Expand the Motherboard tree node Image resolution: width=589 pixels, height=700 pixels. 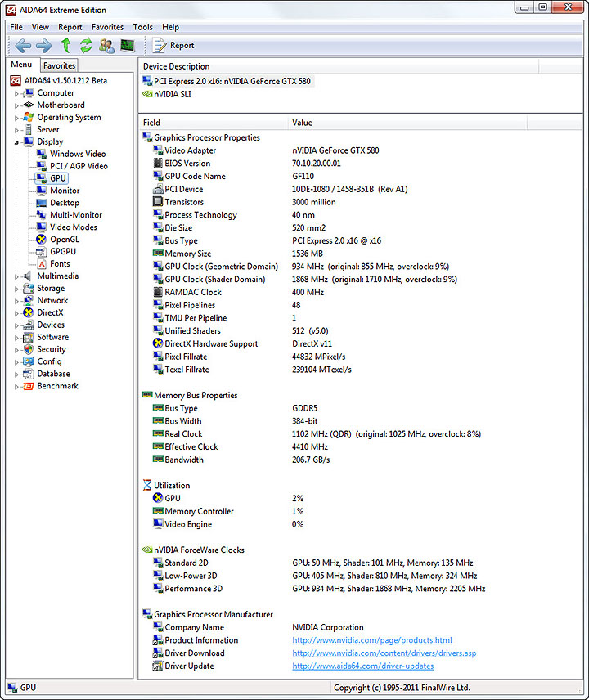tap(16, 105)
